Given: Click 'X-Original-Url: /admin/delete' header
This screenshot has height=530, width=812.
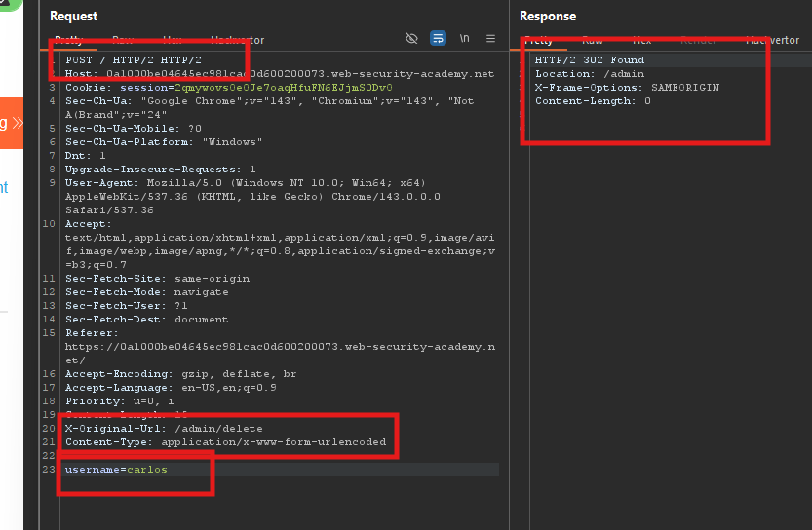Looking at the screenshot, I should 164,429.
